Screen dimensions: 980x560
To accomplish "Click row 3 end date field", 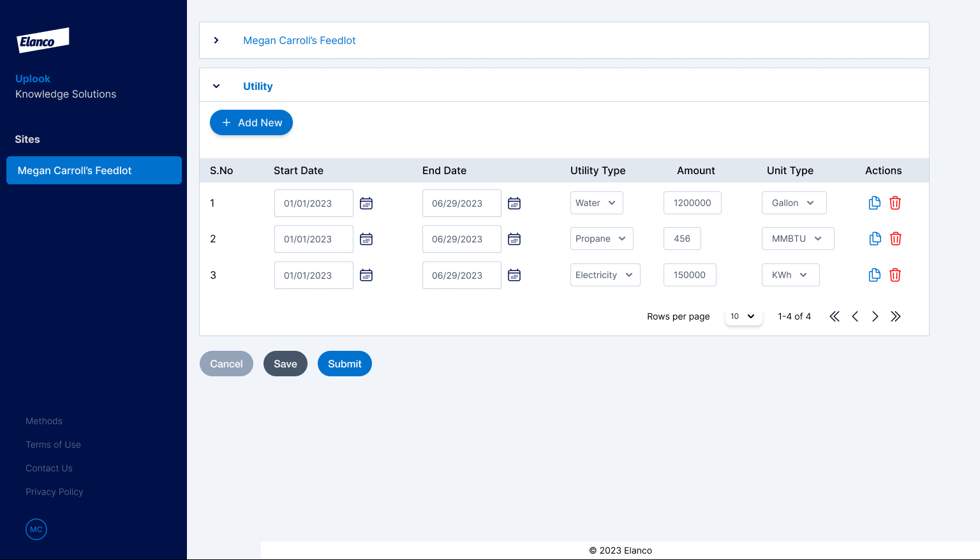I will [x=462, y=276].
